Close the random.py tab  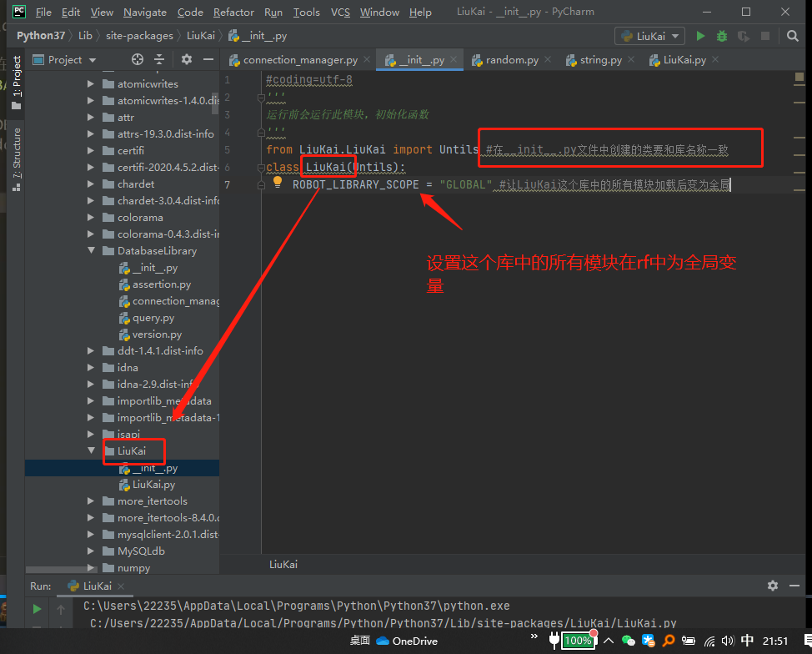pyautogui.click(x=548, y=59)
